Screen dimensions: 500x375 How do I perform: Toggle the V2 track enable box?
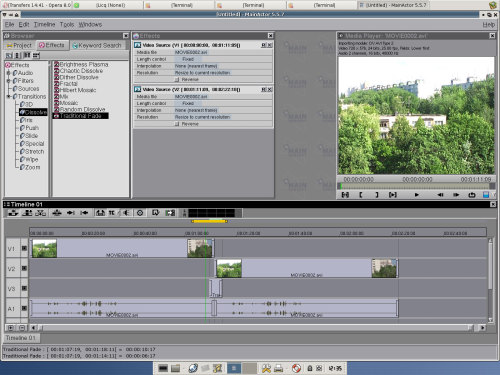pos(24,268)
